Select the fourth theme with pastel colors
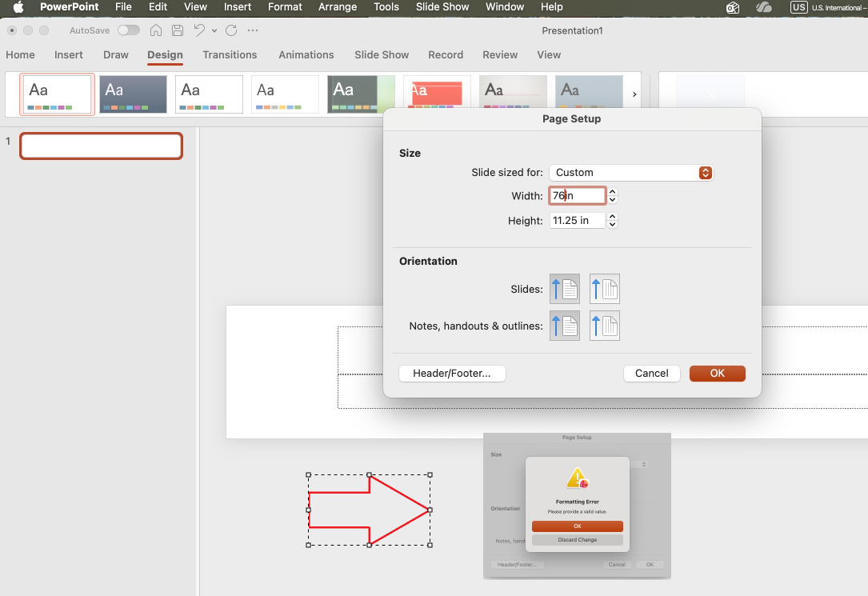 (x=285, y=94)
